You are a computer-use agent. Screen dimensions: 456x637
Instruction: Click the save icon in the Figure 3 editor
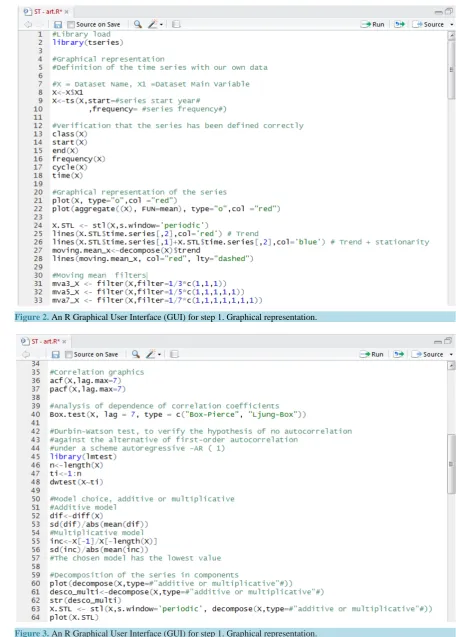(56, 355)
